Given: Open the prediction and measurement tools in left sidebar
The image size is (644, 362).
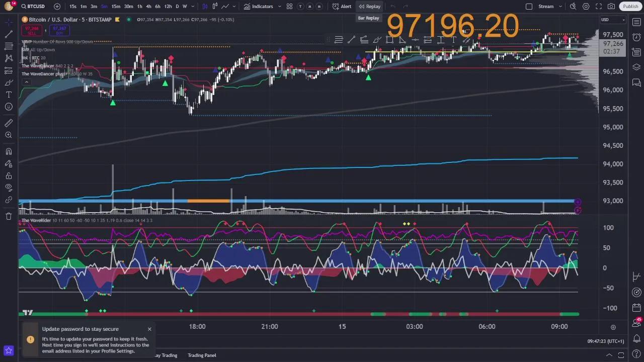Looking at the screenshot, I should point(9,70).
